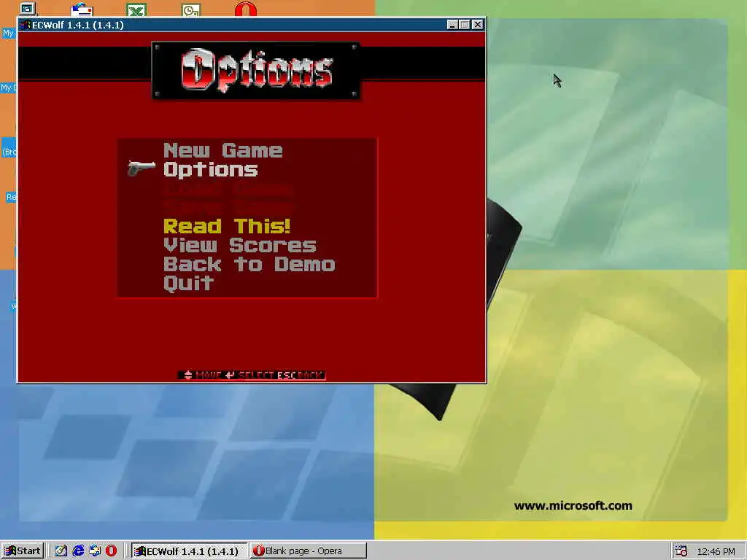Screen dimensions: 747x560
Task: Select Quit in the ECWolf menu
Action: coord(189,284)
